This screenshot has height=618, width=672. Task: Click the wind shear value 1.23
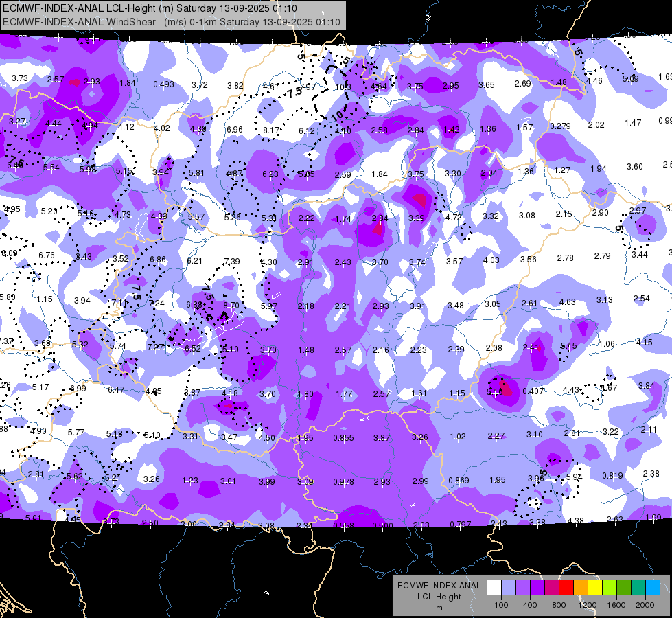[x=190, y=481]
